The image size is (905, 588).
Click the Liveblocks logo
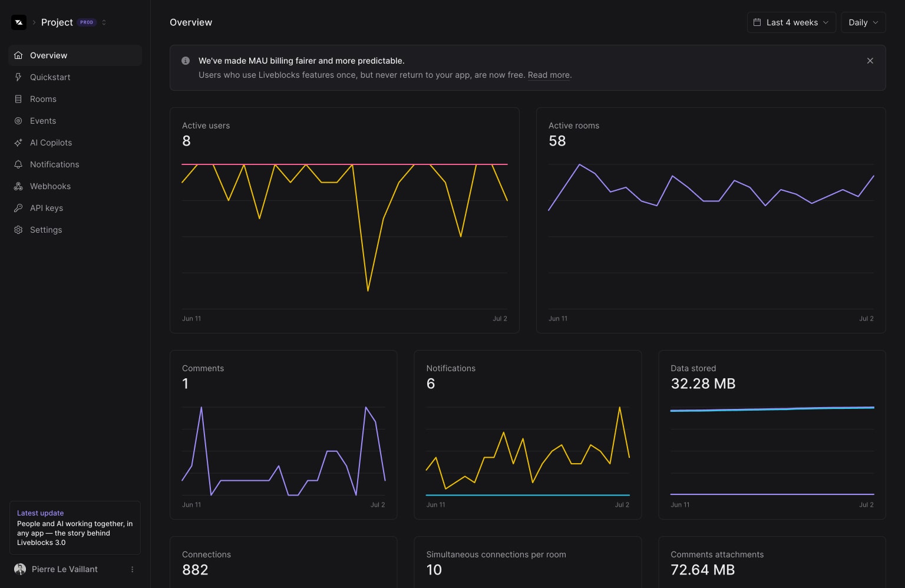coord(19,22)
